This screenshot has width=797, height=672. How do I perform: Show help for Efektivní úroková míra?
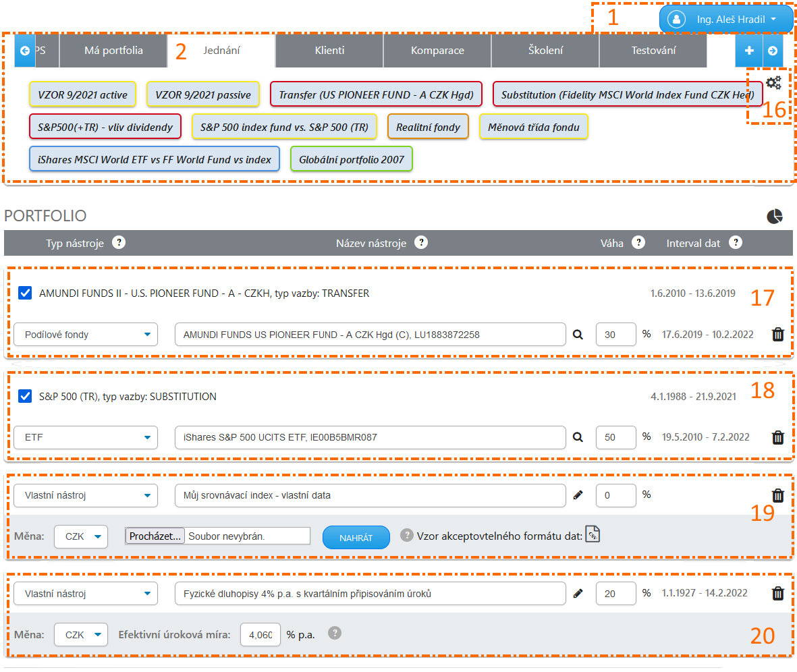pos(335,633)
